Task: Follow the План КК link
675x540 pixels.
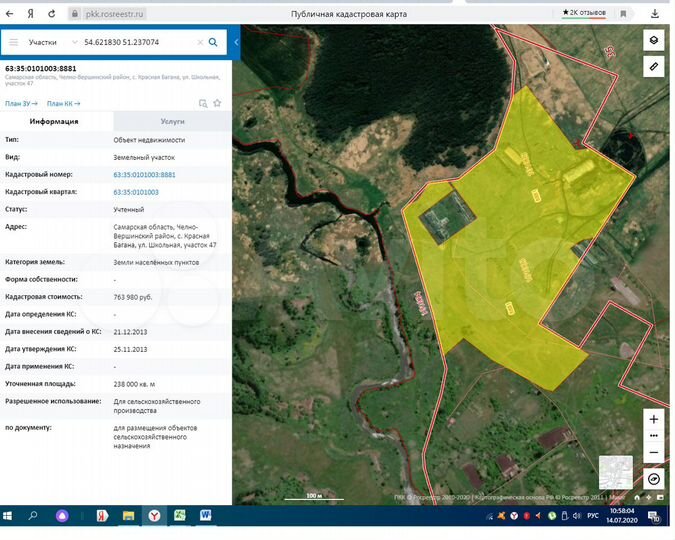Action: 63,104
